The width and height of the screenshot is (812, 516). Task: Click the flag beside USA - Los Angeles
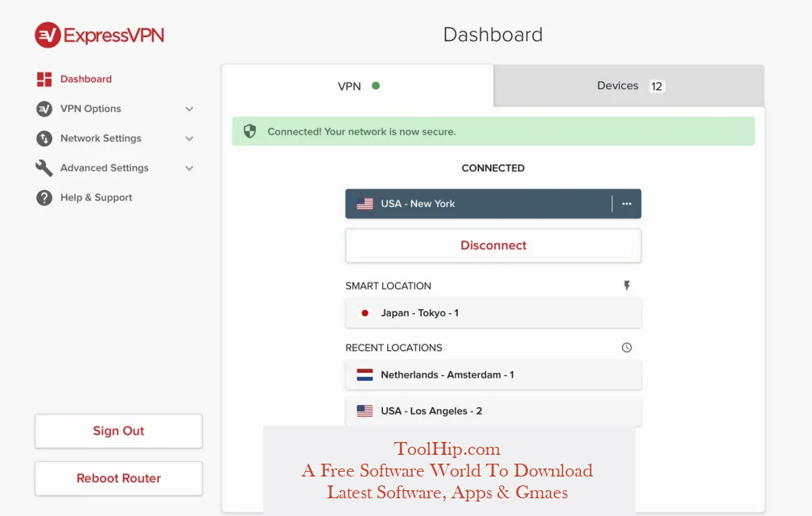(365, 411)
